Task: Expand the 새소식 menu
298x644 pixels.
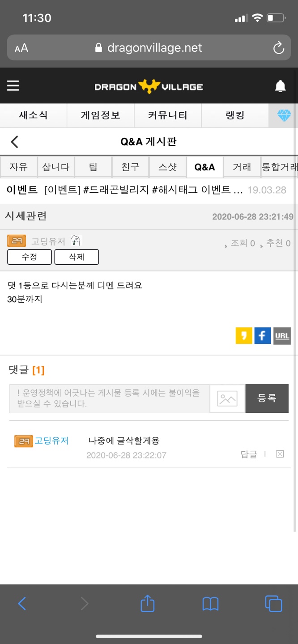Action: pyautogui.click(x=33, y=115)
